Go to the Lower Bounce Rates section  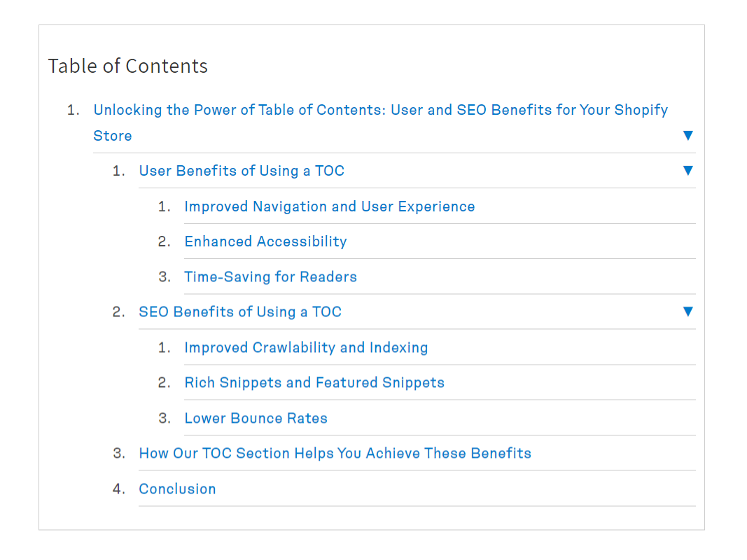pyautogui.click(x=256, y=419)
